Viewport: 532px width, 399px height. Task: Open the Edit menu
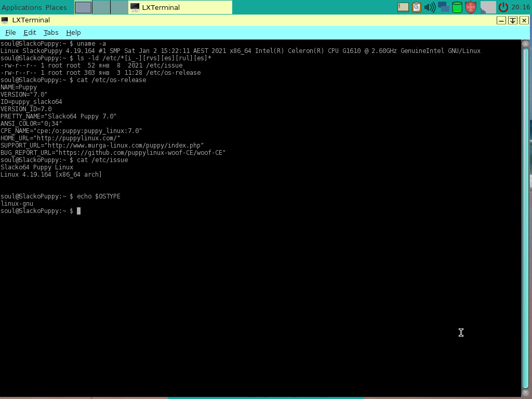(30, 33)
